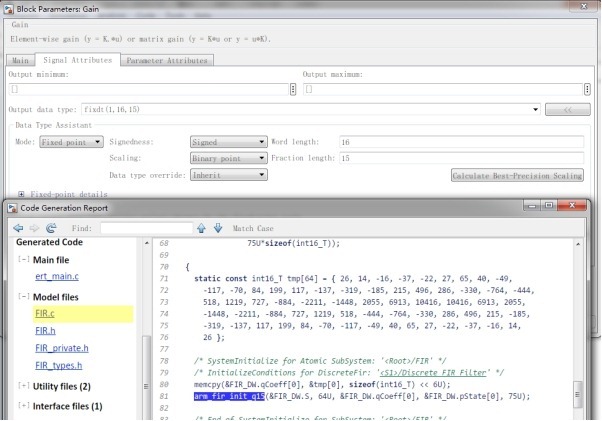The image size is (602, 421).
Task: Close the Code Generation Report window
Action: 572,205
